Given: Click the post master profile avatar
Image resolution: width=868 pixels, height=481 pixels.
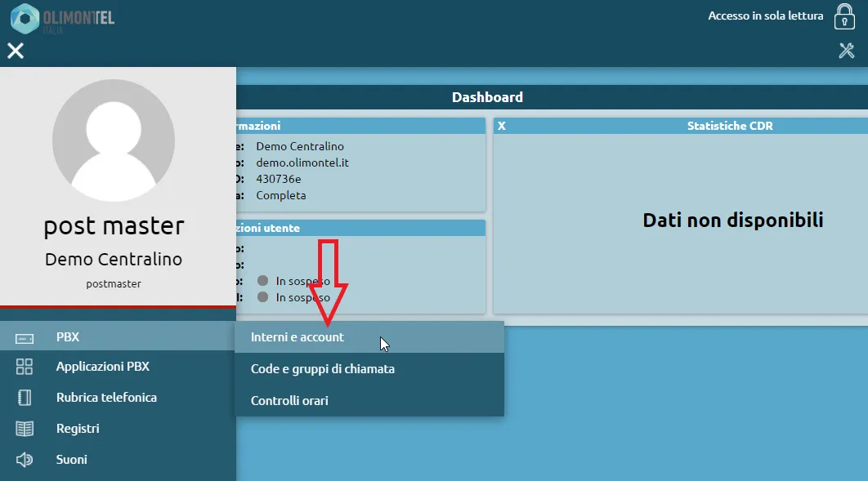Looking at the screenshot, I should [114, 140].
